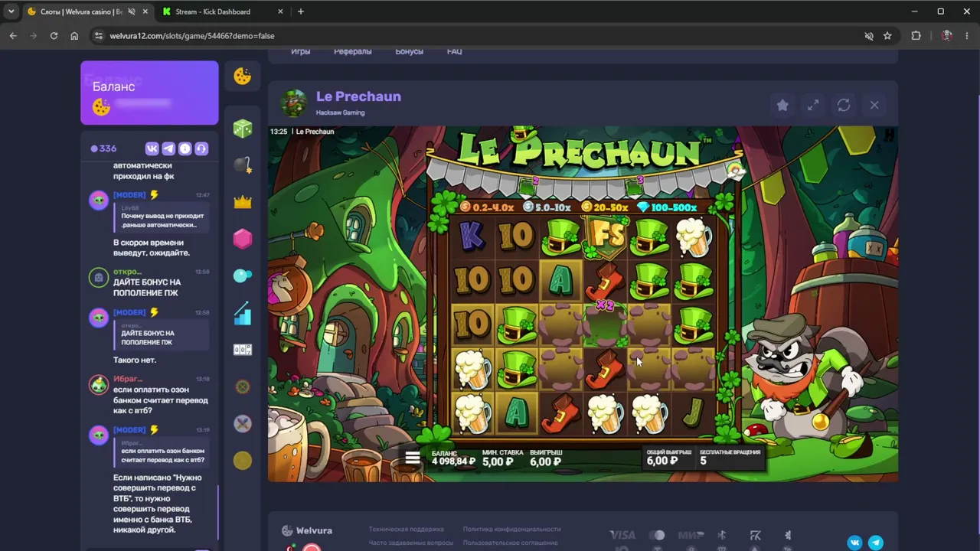Open the browser profile avatar
Viewport: 980px width, 551px height.
tap(947, 36)
